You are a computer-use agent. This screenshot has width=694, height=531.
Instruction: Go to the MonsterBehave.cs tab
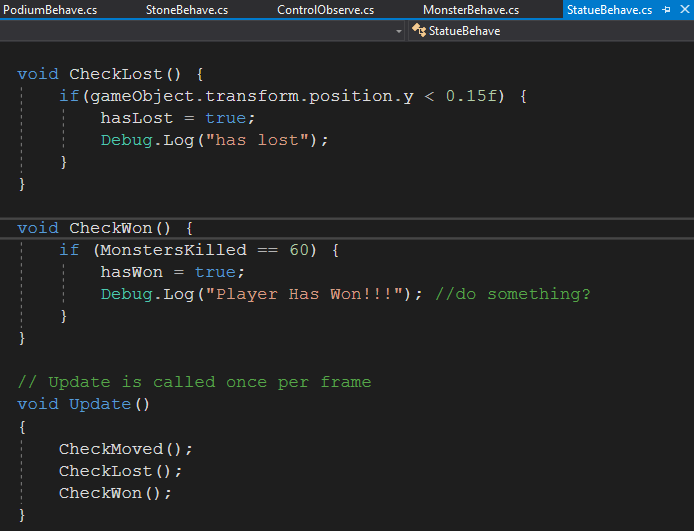[471, 10]
